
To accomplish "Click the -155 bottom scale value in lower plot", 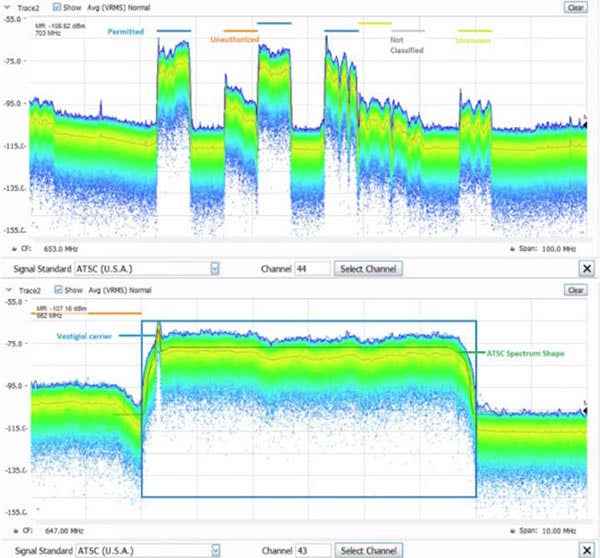I will 15,512.
